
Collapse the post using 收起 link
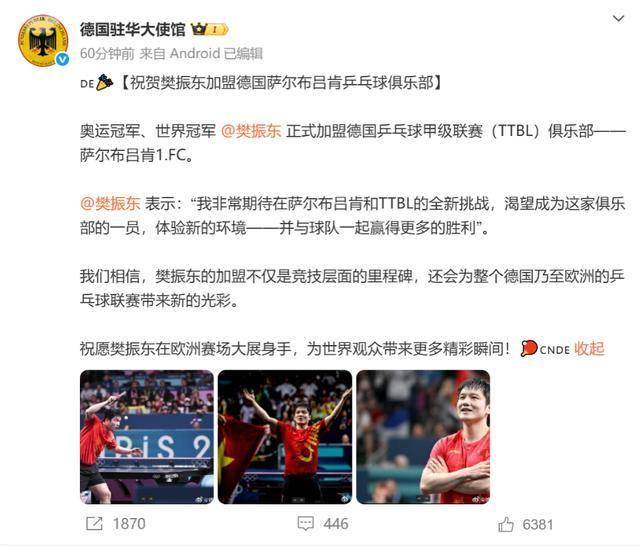[589, 348]
